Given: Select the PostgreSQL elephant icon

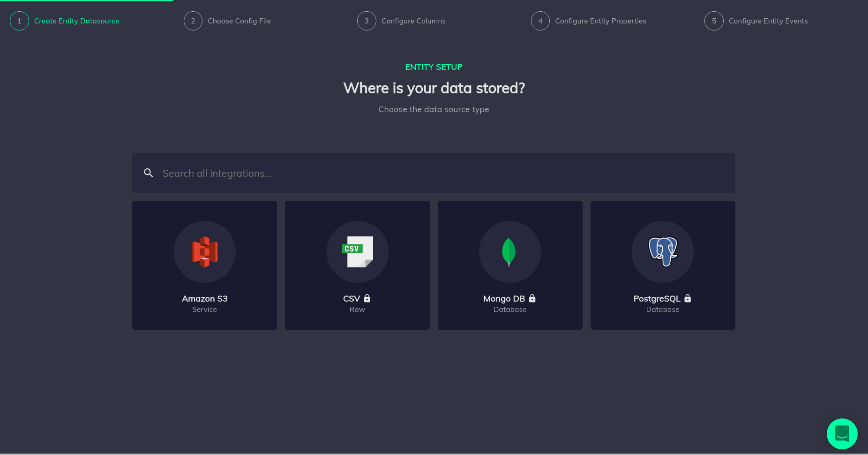Looking at the screenshot, I should coord(663,251).
